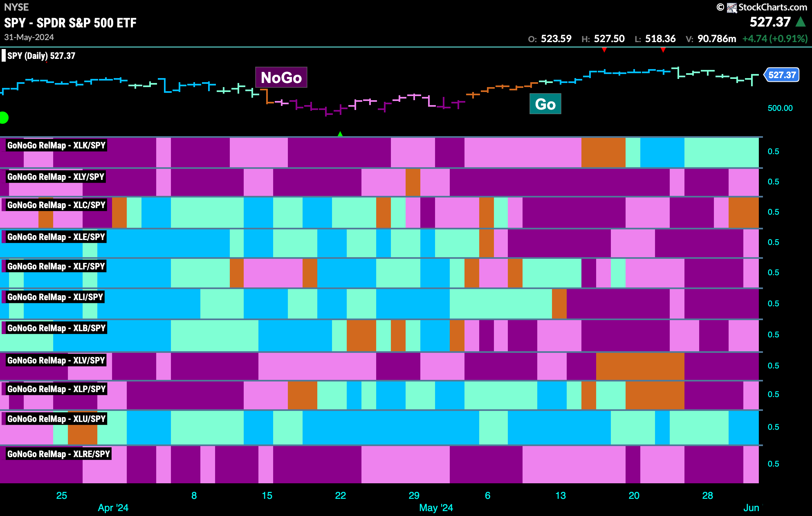Click the GoNoGo RelMap - XLRE/SPY label

(x=58, y=454)
